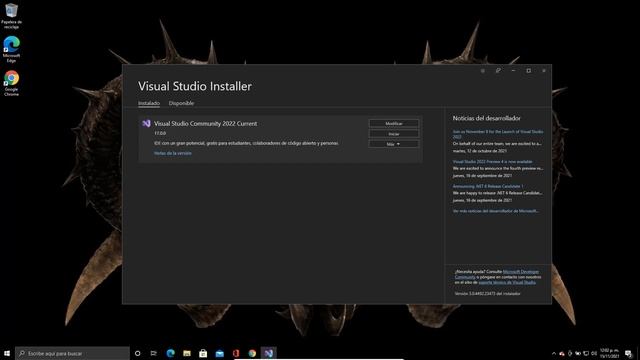Maximize the Visual Studio Installer window

pyautogui.click(x=529, y=71)
